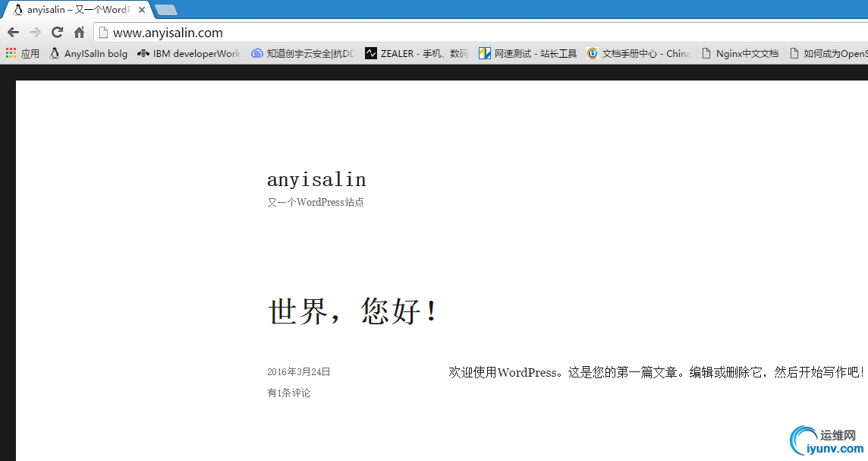Open the 知道创宇云安全 bookmark
The height and width of the screenshot is (461, 868).
tap(303, 53)
